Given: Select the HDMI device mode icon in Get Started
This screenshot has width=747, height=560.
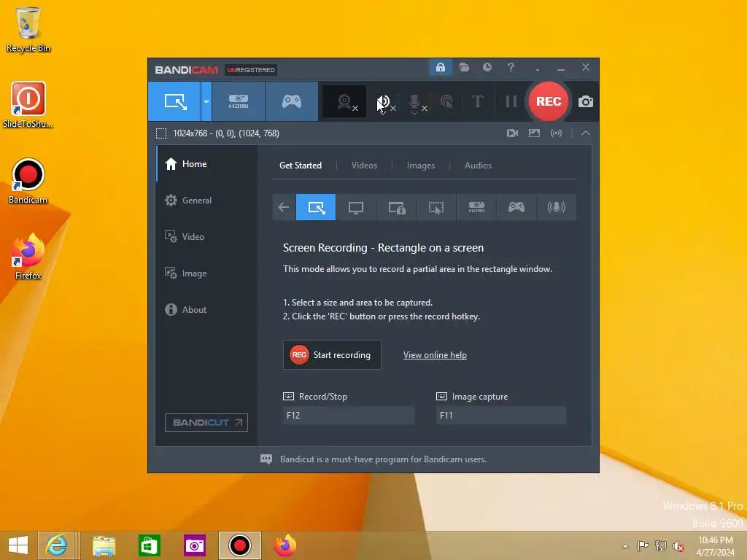Looking at the screenshot, I should [x=476, y=207].
